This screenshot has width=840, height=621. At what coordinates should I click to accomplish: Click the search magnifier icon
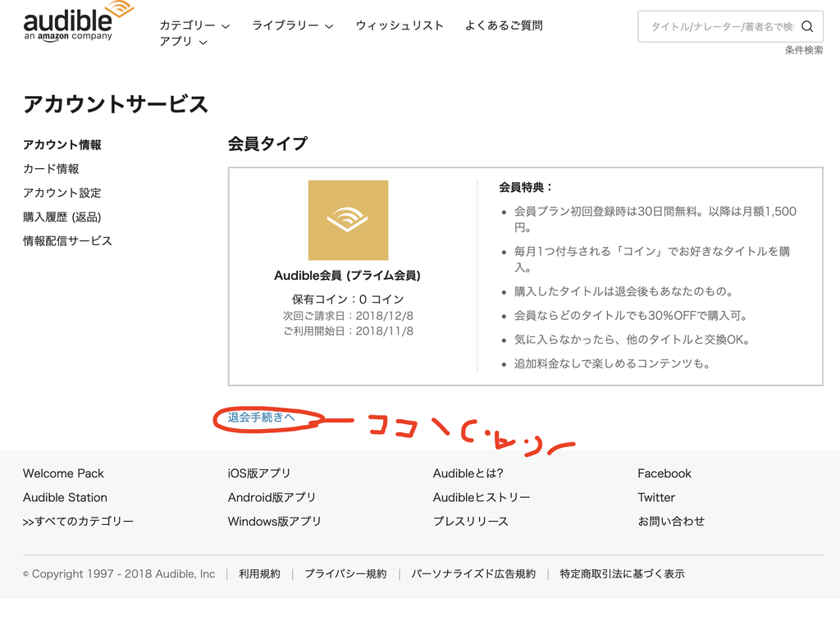pos(807,26)
